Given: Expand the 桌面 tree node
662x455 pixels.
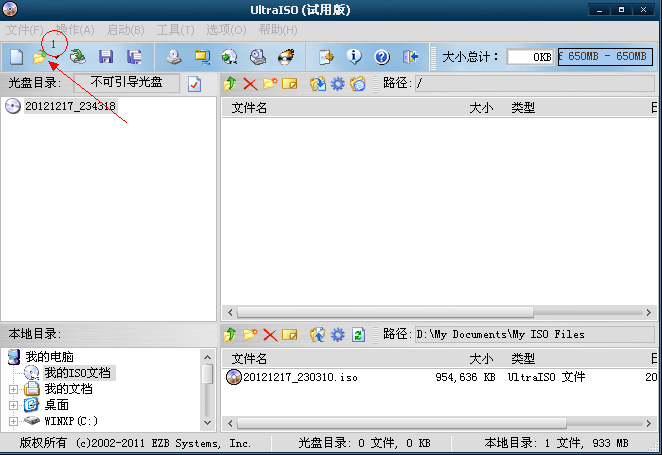Looking at the screenshot, I should coord(13,405).
